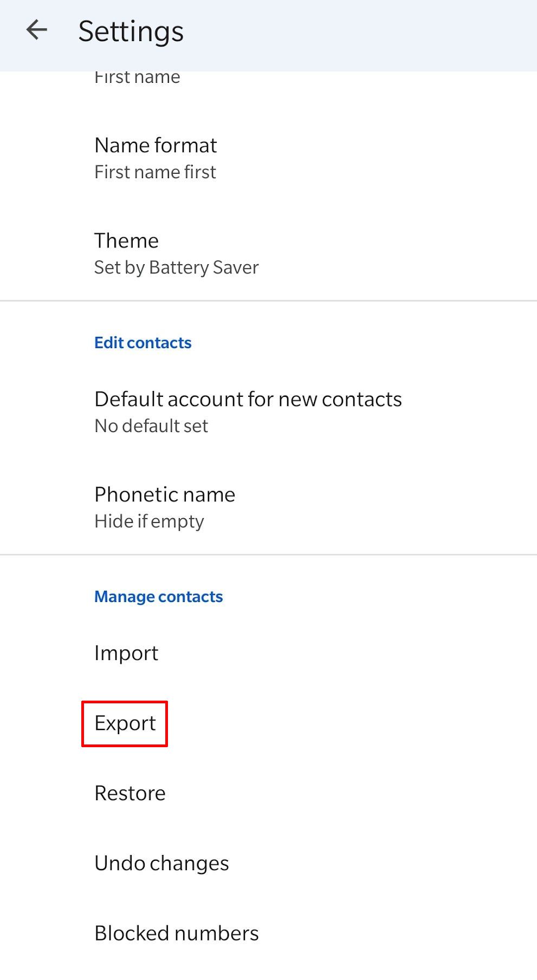The image size is (537, 980).
Task: Click the divider line below Theme
Action: [x=268, y=300]
